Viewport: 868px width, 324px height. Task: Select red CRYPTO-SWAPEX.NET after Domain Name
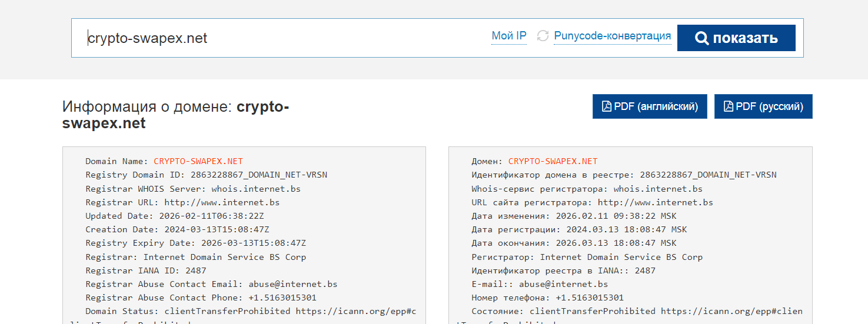pos(198,161)
